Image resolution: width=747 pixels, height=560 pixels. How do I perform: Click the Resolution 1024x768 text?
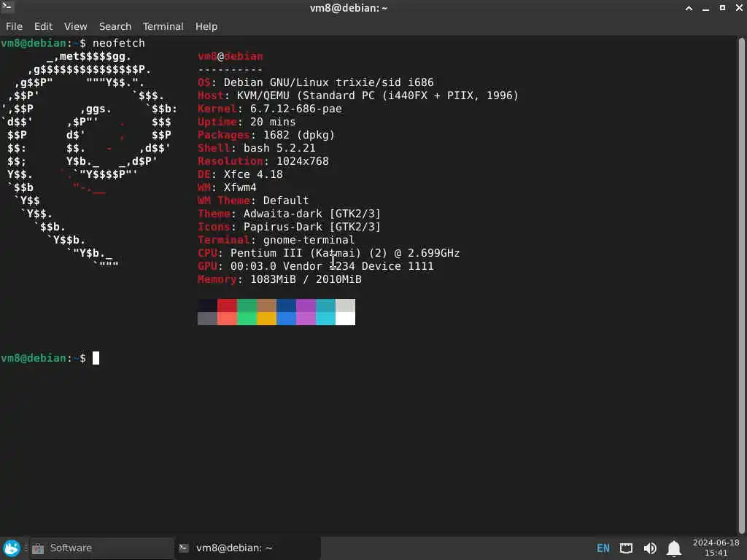point(263,161)
